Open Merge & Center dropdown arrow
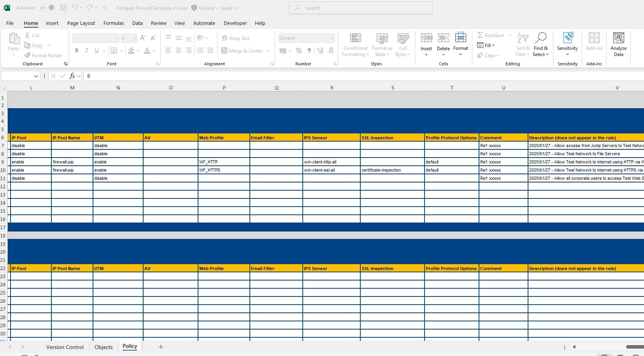Viewport: 644px width, 356px height. click(x=268, y=51)
